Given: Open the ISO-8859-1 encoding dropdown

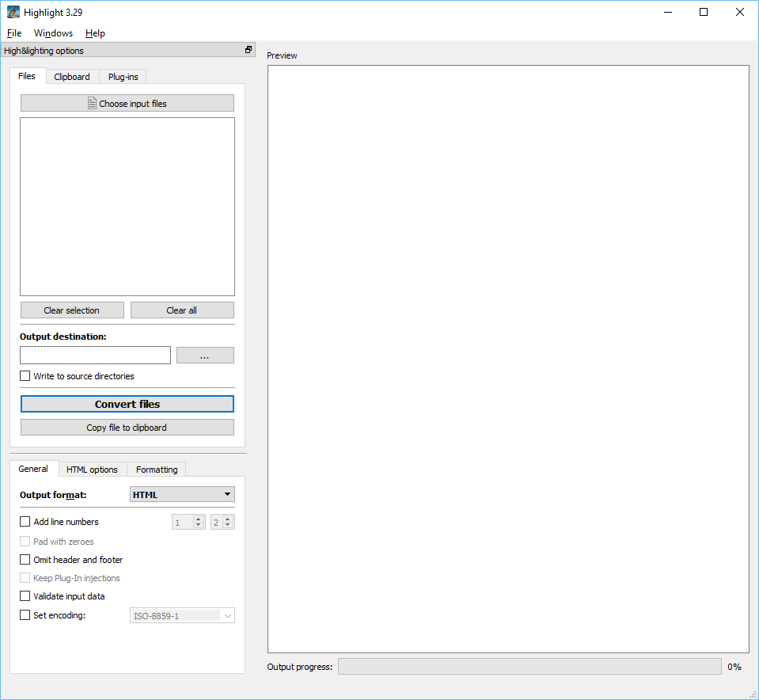Looking at the screenshot, I should point(183,616).
